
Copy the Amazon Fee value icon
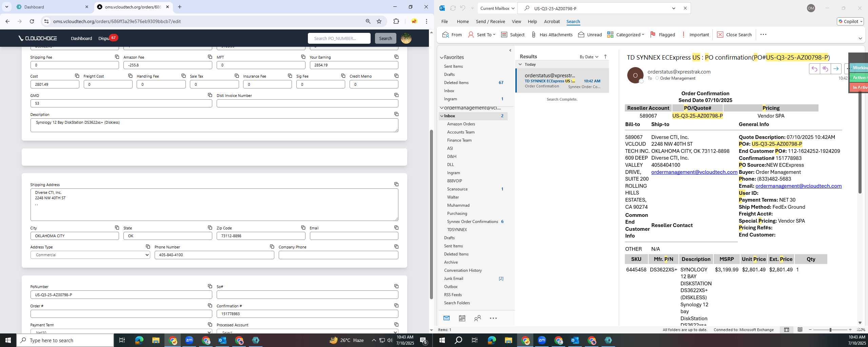210,57
